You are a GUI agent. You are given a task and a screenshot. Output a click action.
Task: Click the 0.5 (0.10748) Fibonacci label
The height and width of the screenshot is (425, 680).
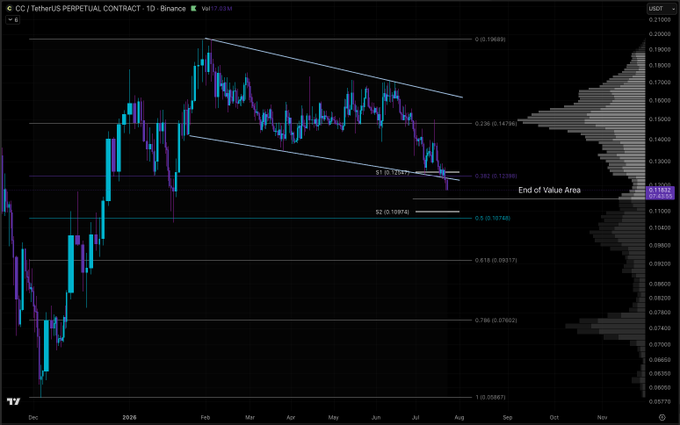(x=492, y=218)
